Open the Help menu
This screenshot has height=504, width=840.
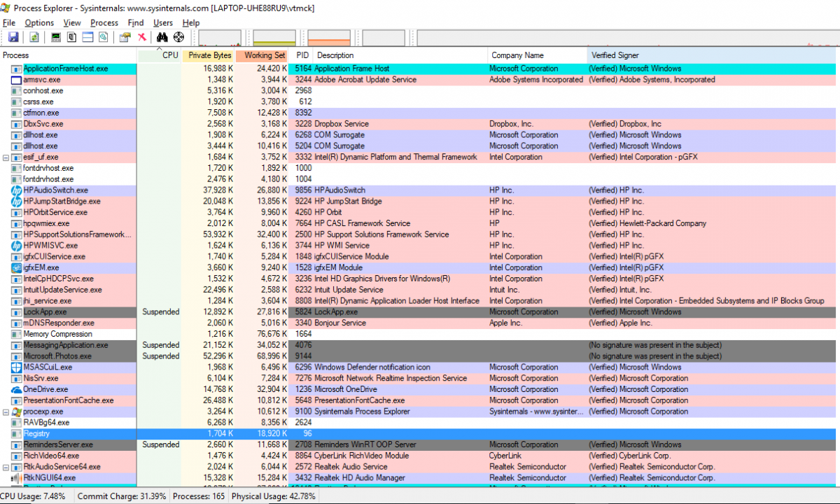(190, 23)
